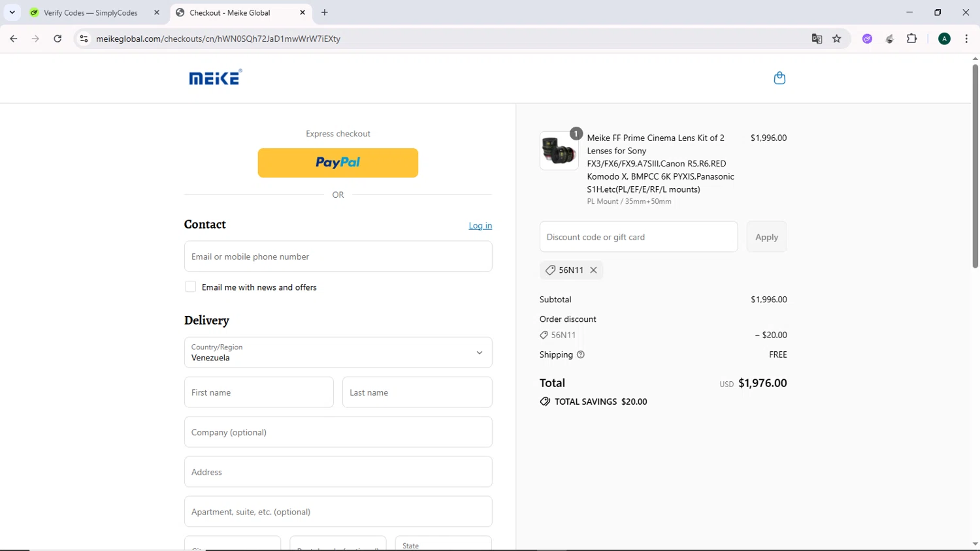Minimize the browser window
The height and width of the screenshot is (551, 980).
tap(909, 12)
